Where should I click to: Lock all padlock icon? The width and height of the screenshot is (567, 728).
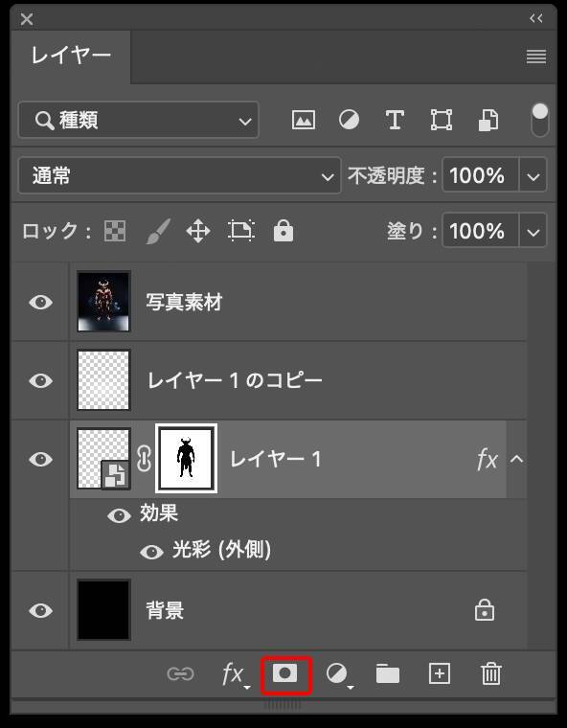283,231
